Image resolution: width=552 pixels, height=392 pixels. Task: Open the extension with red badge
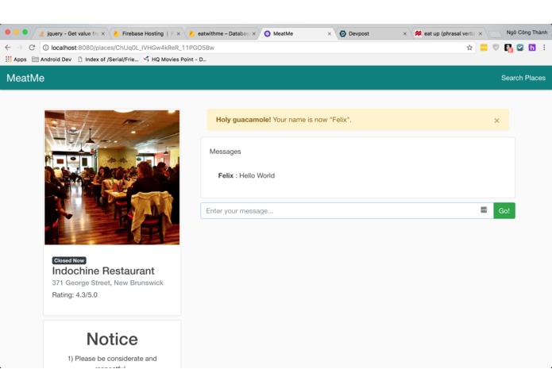pos(508,48)
